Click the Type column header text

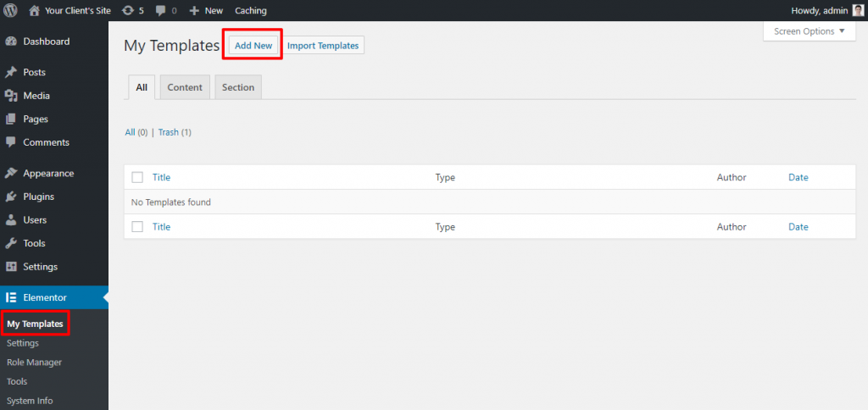(445, 178)
